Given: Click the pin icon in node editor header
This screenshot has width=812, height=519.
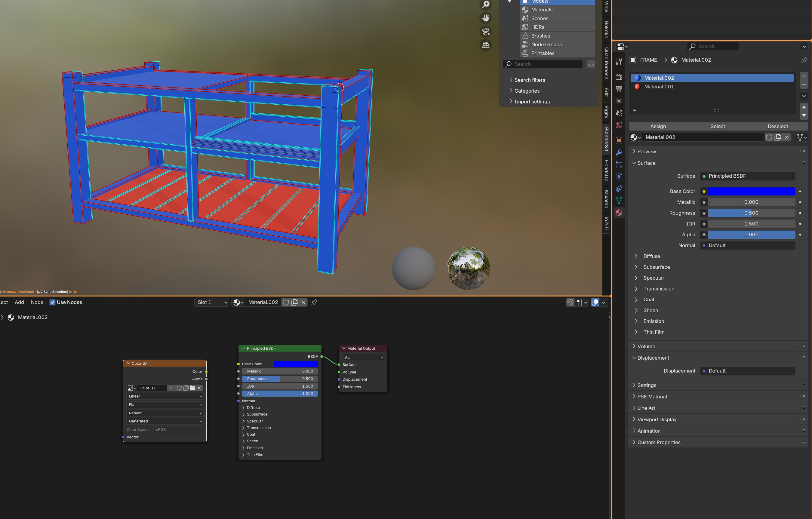Looking at the screenshot, I should pos(314,302).
